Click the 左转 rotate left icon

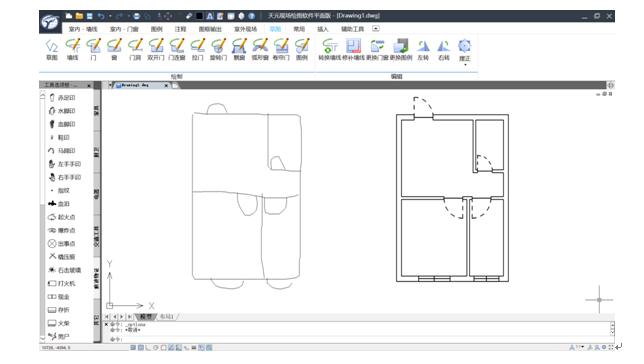pos(423,49)
